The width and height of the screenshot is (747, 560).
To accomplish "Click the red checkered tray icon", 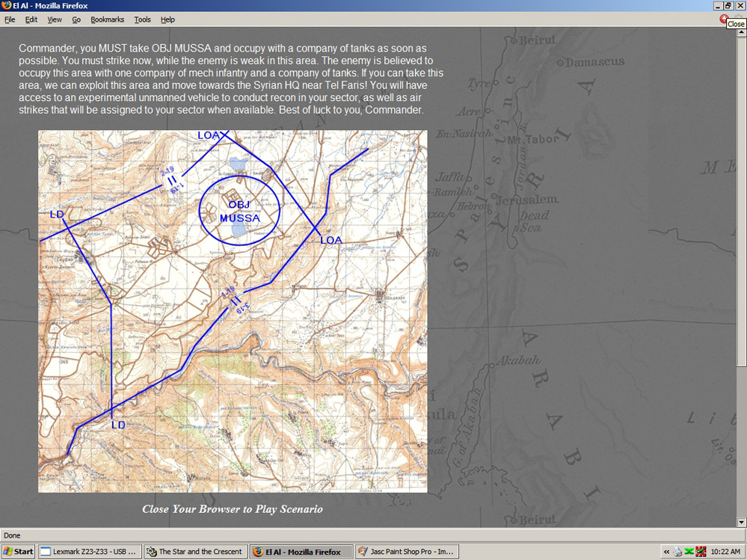I will coord(701,552).
